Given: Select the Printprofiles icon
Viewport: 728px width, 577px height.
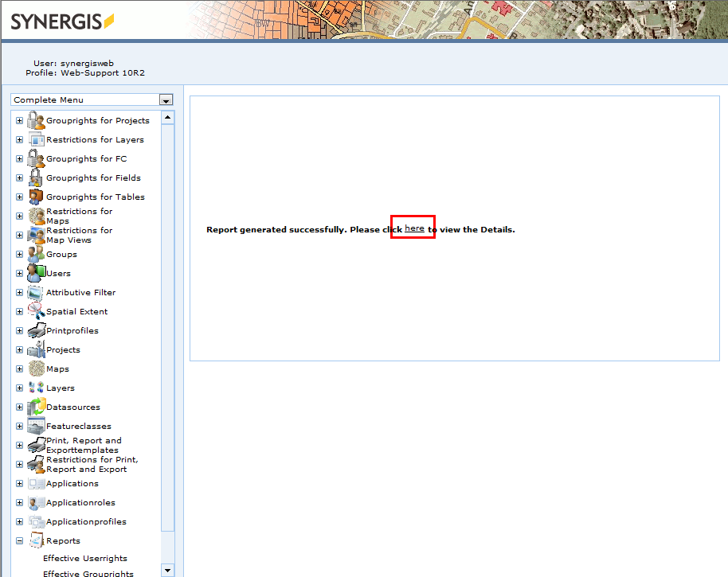Looking at the screenshot, I should click(36, 330).
